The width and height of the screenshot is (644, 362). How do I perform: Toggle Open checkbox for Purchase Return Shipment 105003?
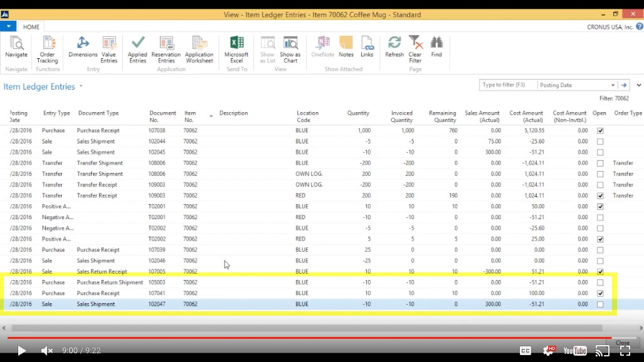pos(600,282)
